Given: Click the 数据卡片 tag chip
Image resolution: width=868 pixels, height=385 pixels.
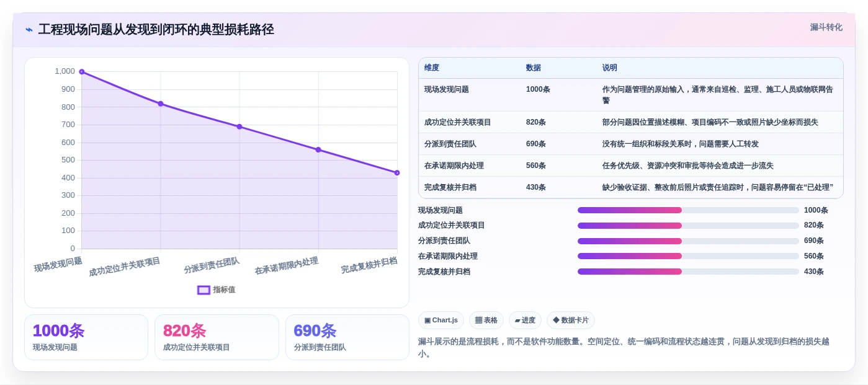Looking at the screenshot, I should point(571,320).
